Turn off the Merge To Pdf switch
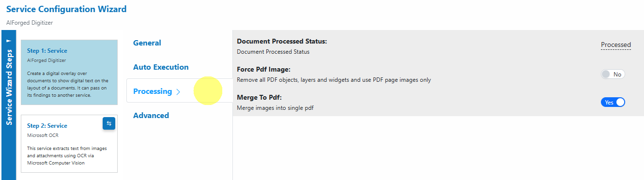This screenshot has width=644, height=180. pos(613,102)
